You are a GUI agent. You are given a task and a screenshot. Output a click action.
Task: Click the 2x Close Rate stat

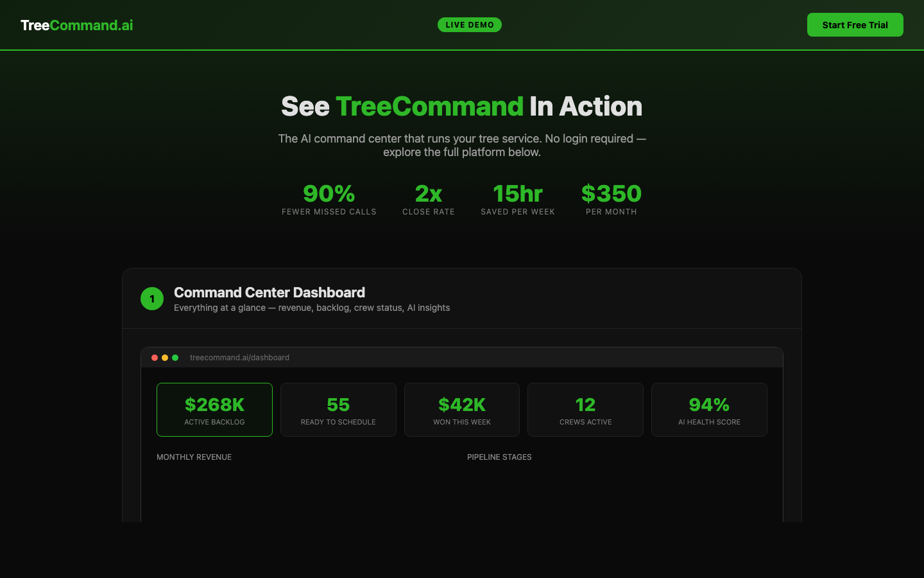(x=429, y=199)
